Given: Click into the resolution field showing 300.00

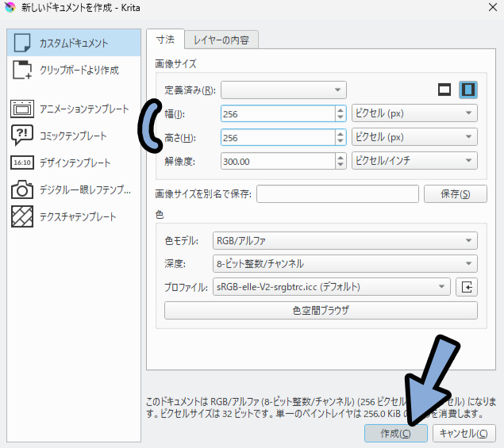Looking at the screenshot, I should point(278,161).
